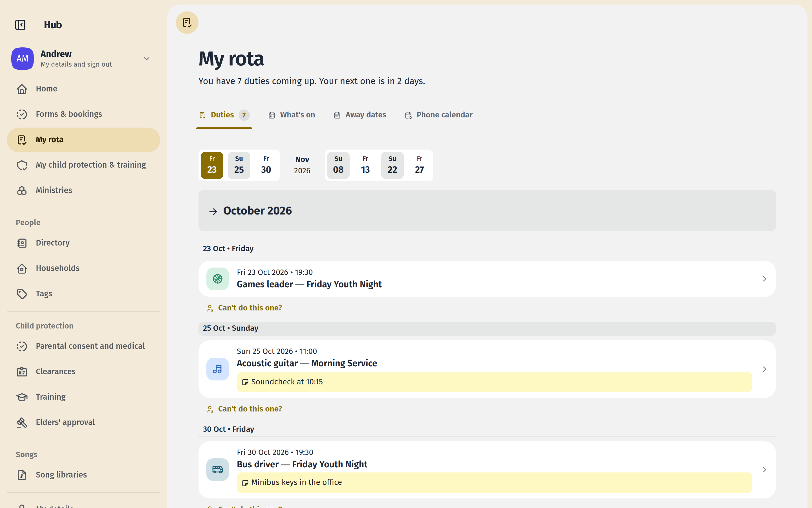Click the AM avatar badge
The image size is (812, 508).
click(23, 58)
